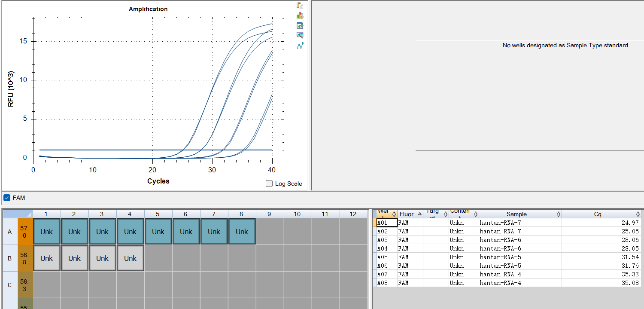Open trace styles pencil chart icon

pos(300,35)
